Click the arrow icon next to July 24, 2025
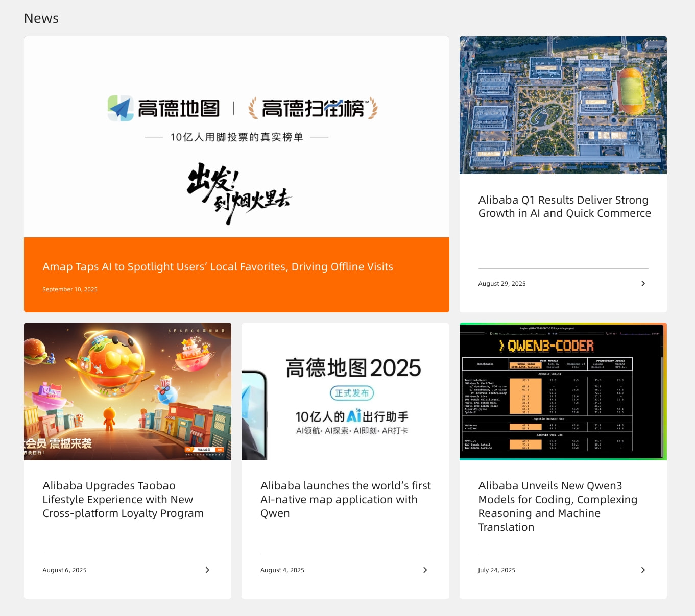695x616 pixels. (643, 570)
